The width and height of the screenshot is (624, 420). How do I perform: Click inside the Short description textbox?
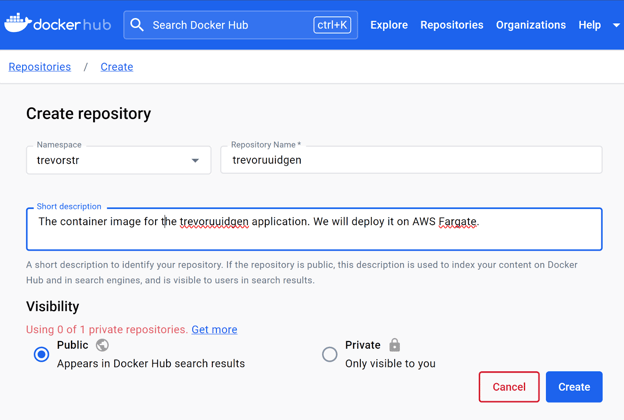[314, 229]
